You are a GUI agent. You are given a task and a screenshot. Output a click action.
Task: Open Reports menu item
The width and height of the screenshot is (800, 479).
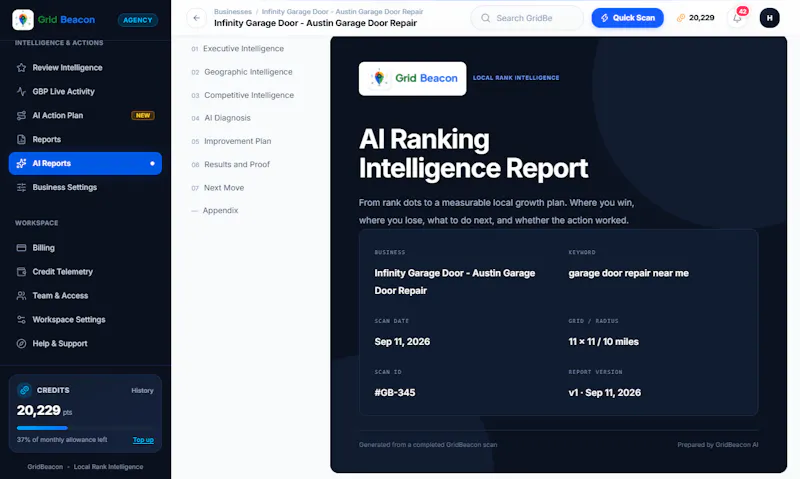pyautogui.click(x=85, y=139)
